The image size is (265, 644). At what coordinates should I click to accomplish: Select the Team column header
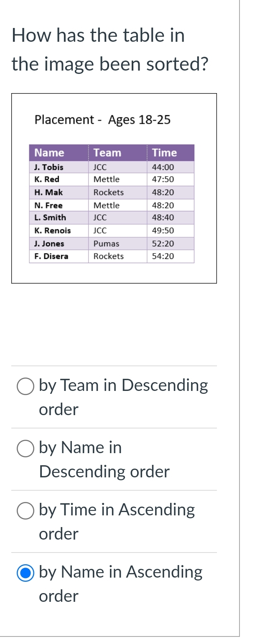click(x=107, y=153)
